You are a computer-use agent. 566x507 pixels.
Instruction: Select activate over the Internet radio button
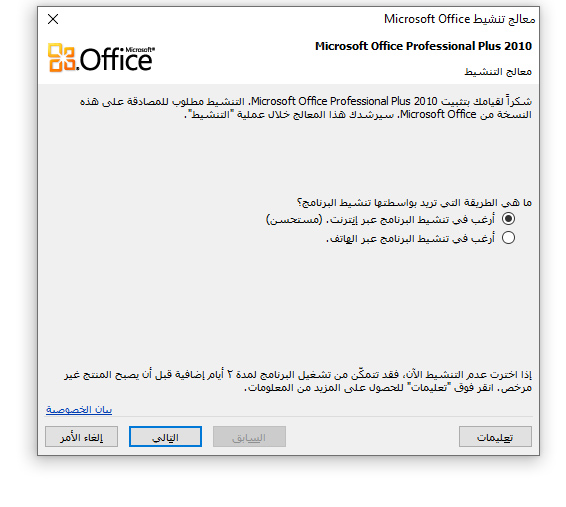pyautogui.click(x=508, y=219)
